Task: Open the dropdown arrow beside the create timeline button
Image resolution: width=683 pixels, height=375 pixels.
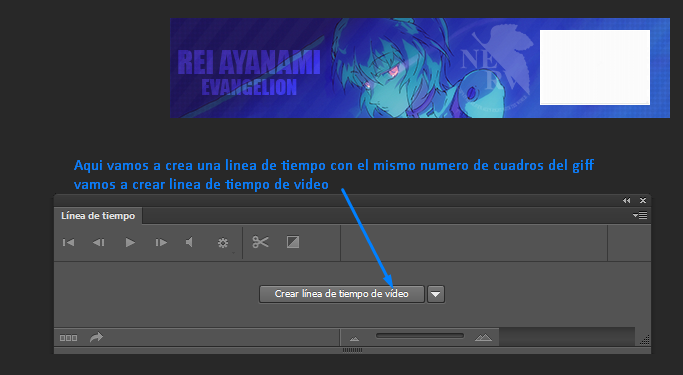Action: [436, 294]
